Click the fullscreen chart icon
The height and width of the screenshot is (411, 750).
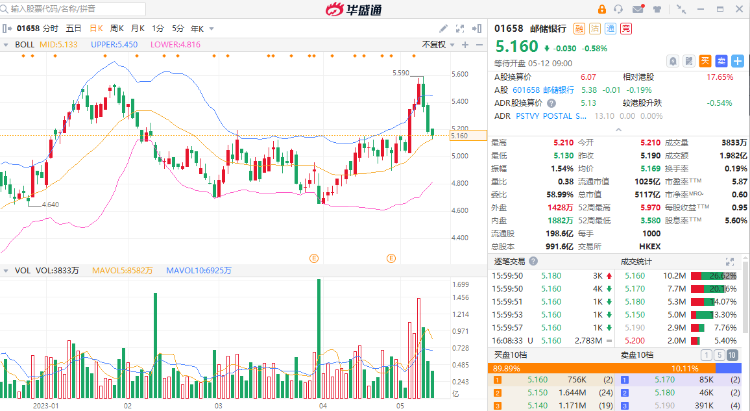(460, 29)
